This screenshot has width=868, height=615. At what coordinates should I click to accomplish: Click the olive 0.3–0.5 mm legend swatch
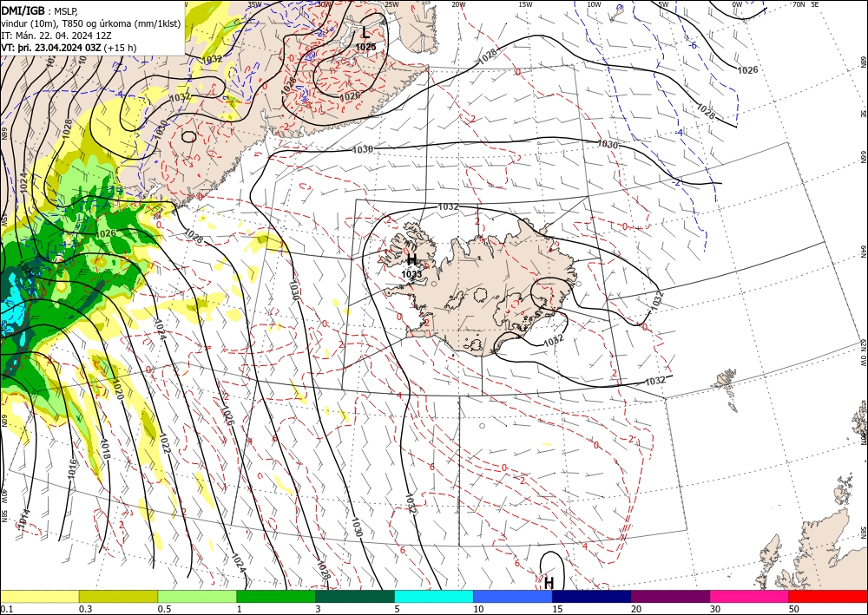pos(118,596)
